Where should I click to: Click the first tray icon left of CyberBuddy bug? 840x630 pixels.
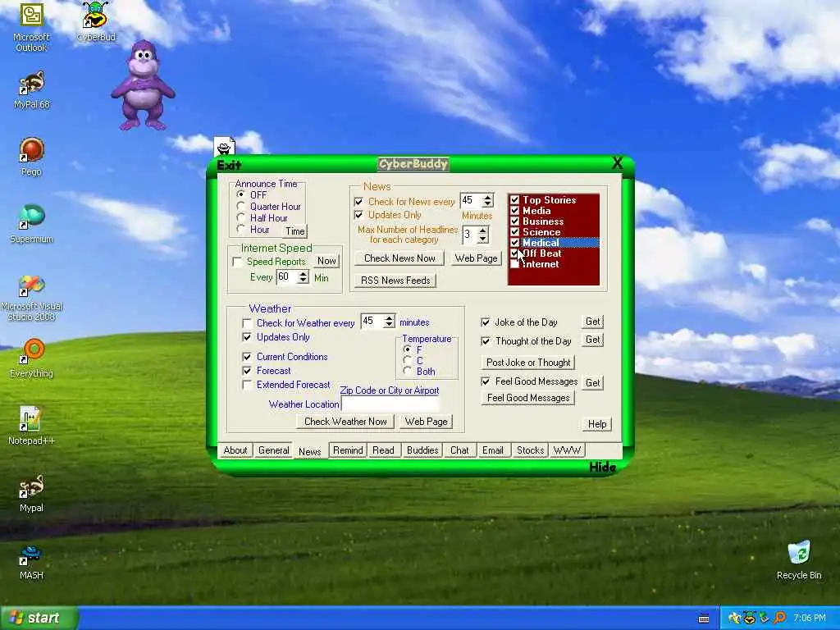tap(734, 619)
